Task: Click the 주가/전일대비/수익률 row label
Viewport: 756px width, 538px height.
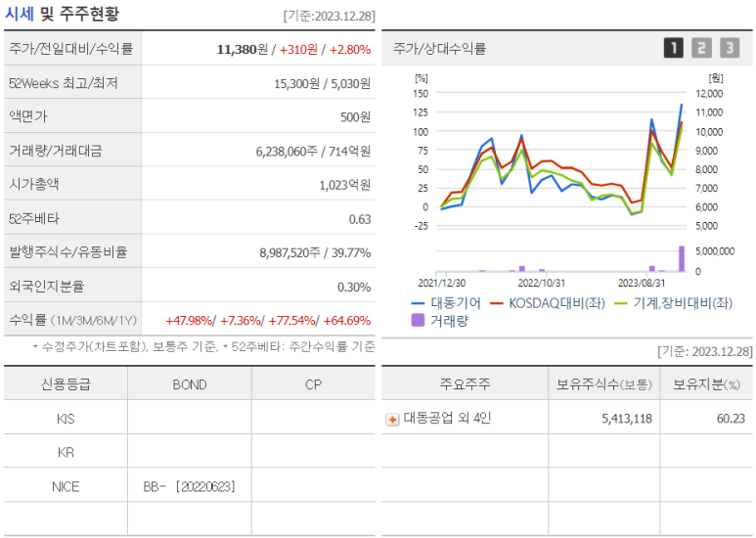Action: coord(70,48)
